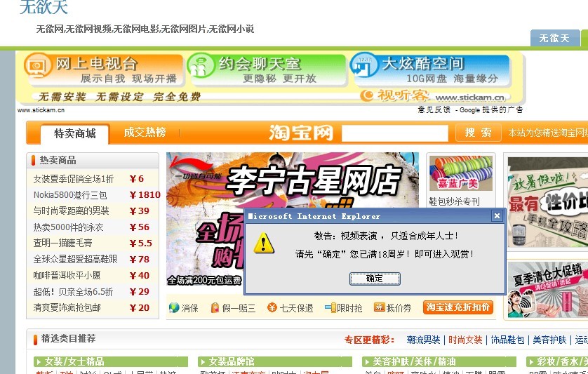Click the 精选类目推荐 heading
588x374 pixels.
[68, 338]
